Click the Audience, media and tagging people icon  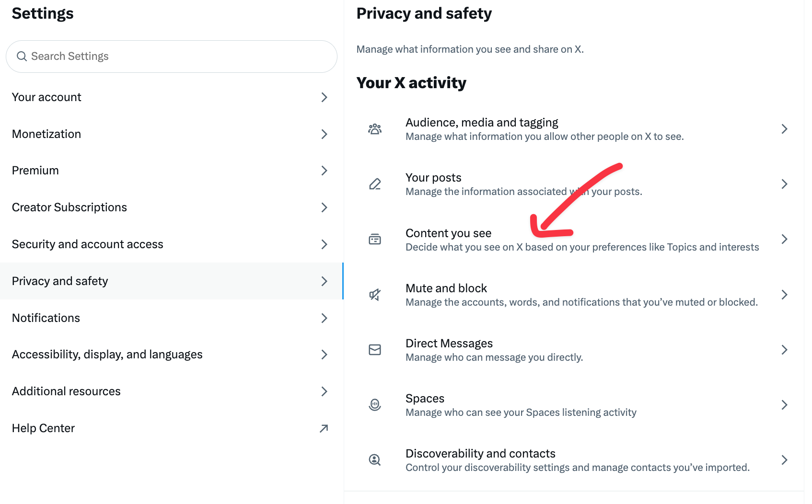[375, 129]
